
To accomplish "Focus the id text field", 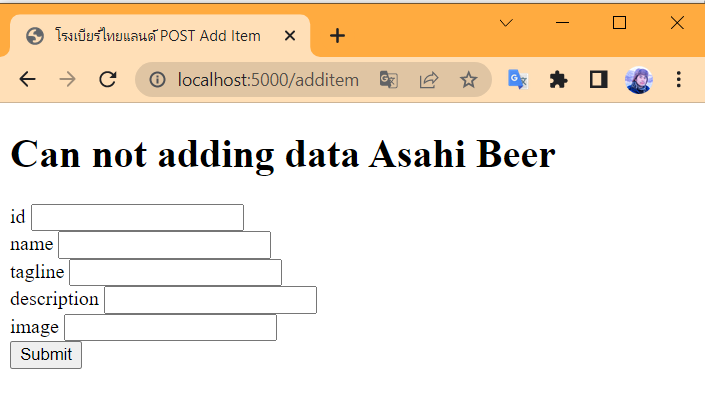I will (x=137, y=217).
